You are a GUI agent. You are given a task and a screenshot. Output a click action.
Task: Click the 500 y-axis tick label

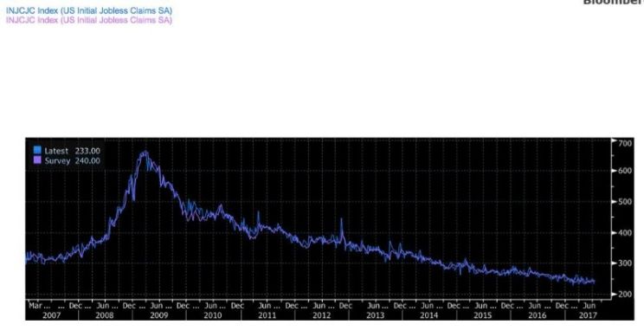pos(626,202)
